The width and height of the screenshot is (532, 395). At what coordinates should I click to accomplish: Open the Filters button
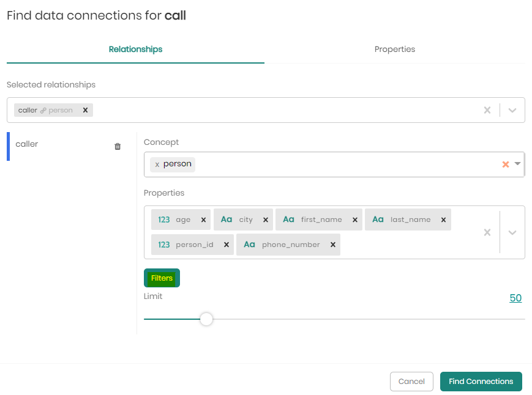(162, 278)
